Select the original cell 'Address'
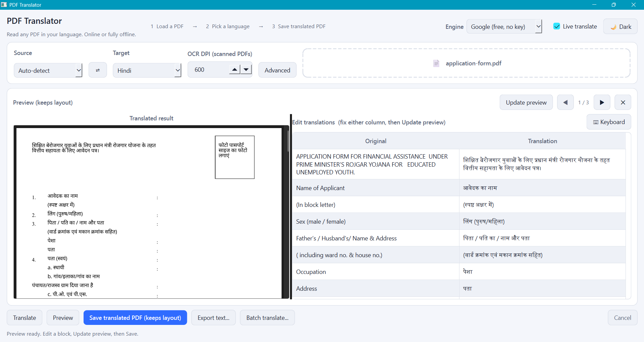Viewport: 644px width, 342px height. pos(376,288)
